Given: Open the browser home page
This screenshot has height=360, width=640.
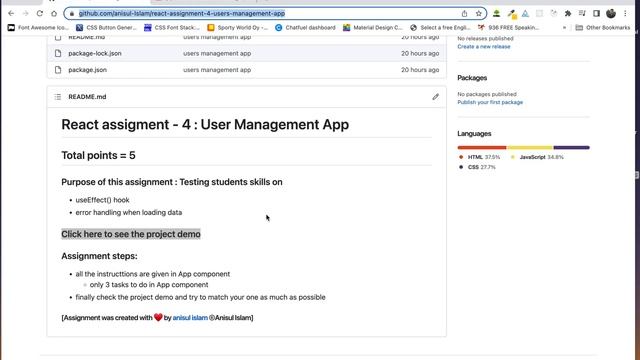Looking at the screenshot, I should 54,13.
